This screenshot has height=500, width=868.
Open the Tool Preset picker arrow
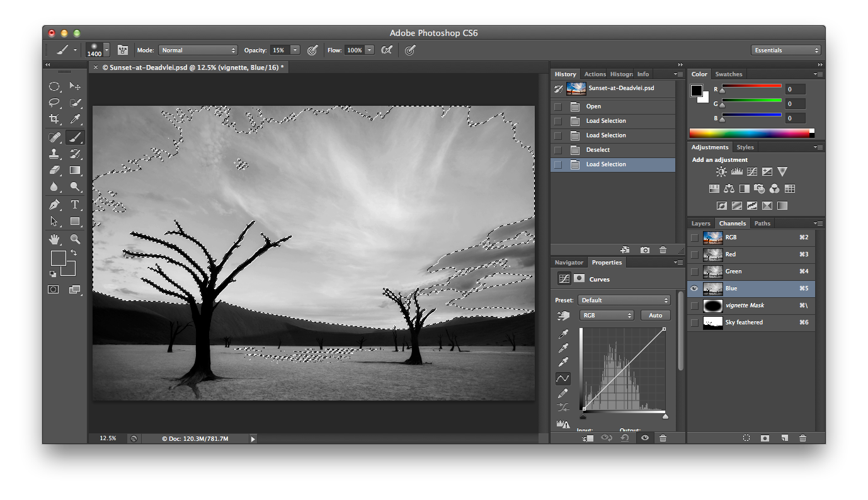[76, 50]
